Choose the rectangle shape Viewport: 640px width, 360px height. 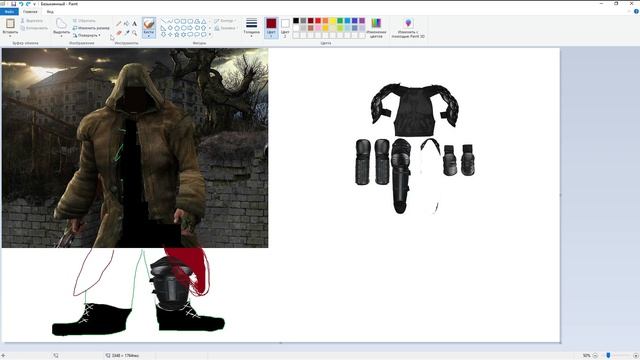pos(183,21)
